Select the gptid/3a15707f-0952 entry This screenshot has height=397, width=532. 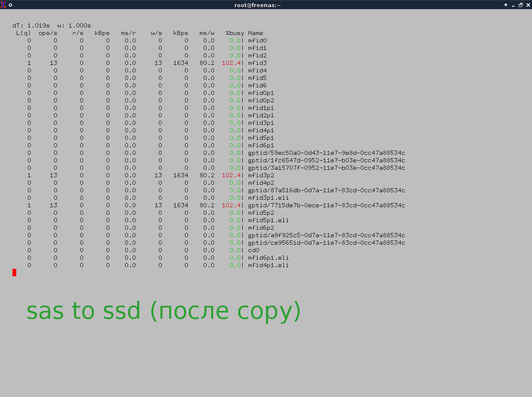(327, 168)
